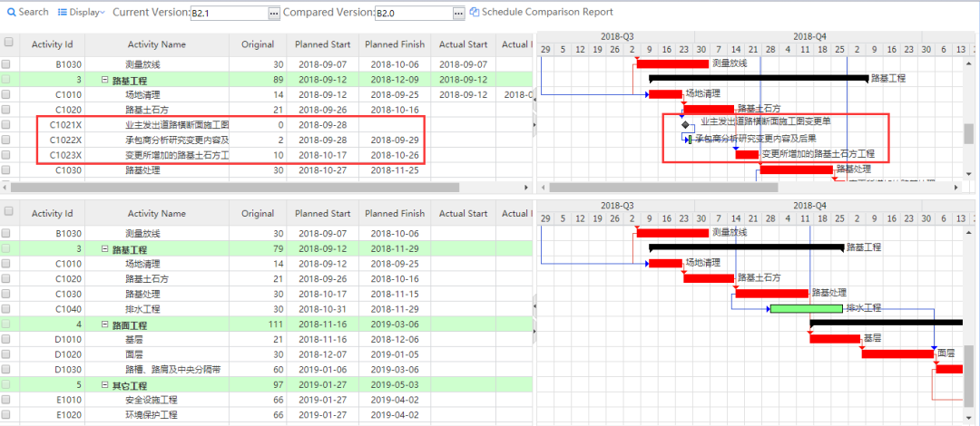Click the 2018-Q3 header in upper Gantt timeline
The width and height of the screenshot is (980, 426).
click(617, 36)
